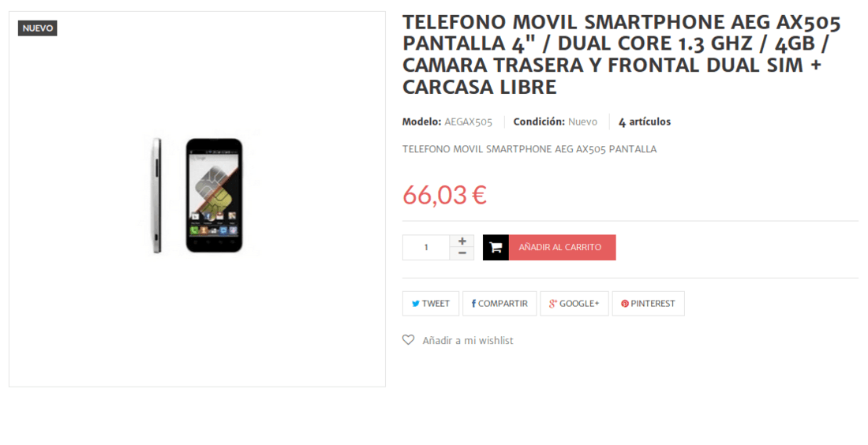Share via the Google+ button
Viewport: 868px width, 445px height.
point(574,303)
